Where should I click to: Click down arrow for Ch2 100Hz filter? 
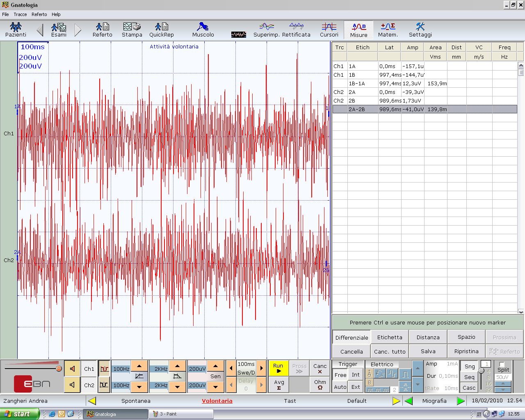pyautogui.click(x=139, y=386)
